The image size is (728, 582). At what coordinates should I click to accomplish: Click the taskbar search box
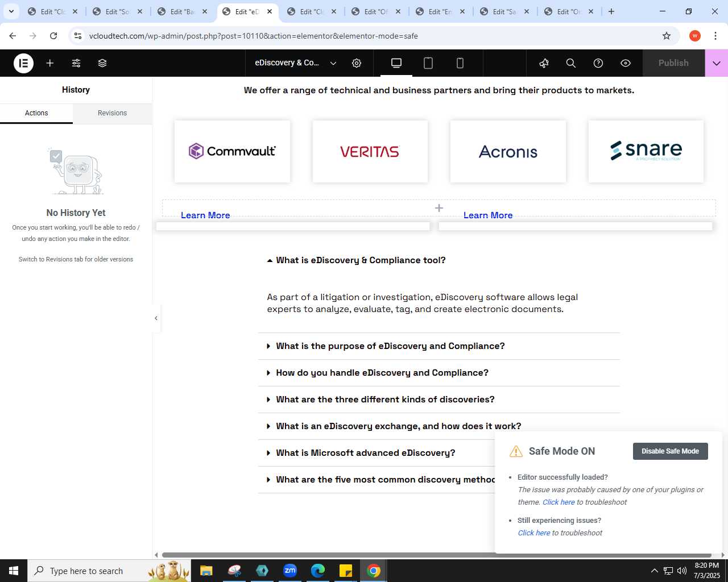(108, 571)
